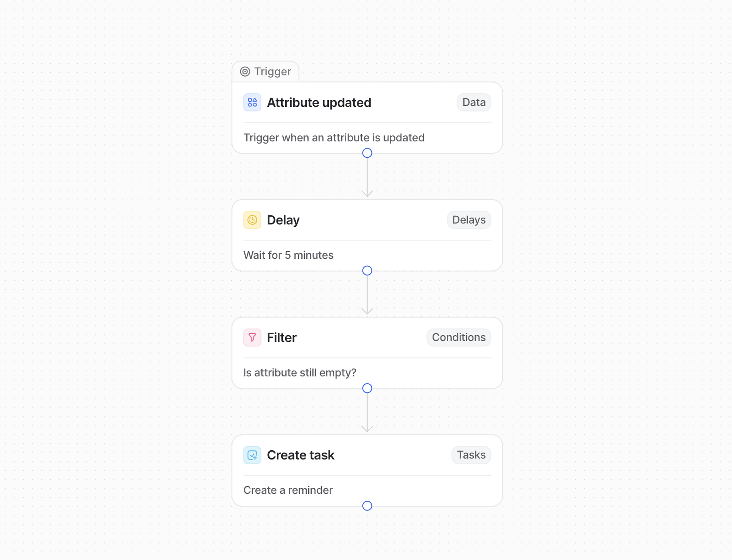The image size is (732, 560).
Task: Select the Filter node title
Action: [282, 338]
